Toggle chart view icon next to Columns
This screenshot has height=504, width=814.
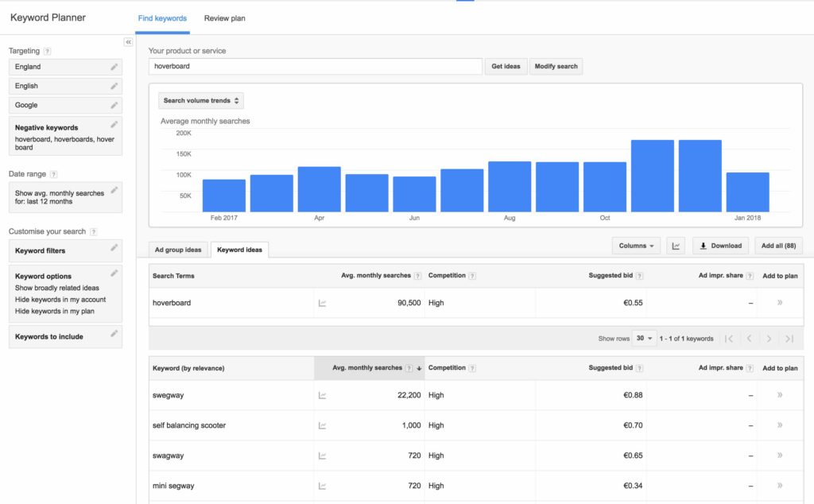click(x=676, y=246)
